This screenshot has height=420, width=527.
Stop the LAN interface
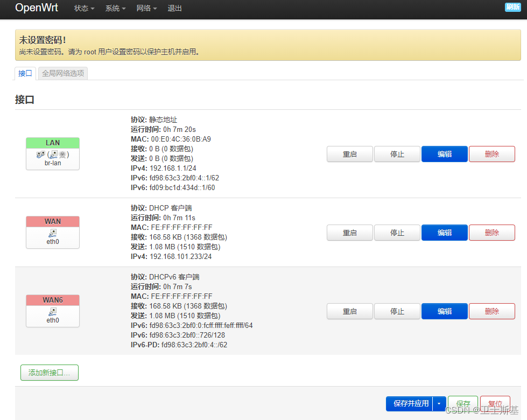pyautogui.click(x=397, y=154)
